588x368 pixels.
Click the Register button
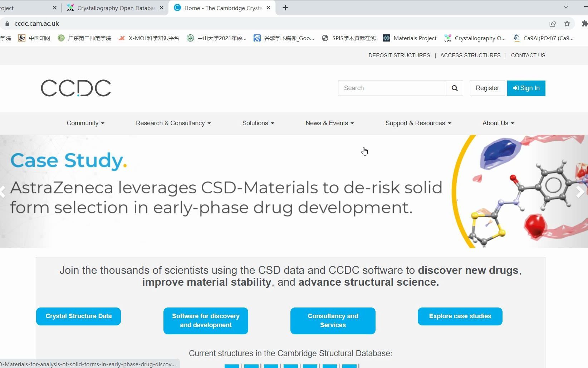[x=487, y=88]
